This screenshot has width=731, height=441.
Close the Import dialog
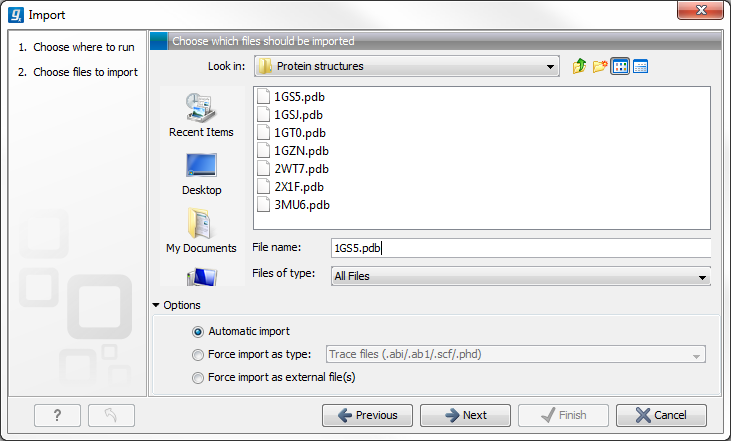[x=700, y=10]
